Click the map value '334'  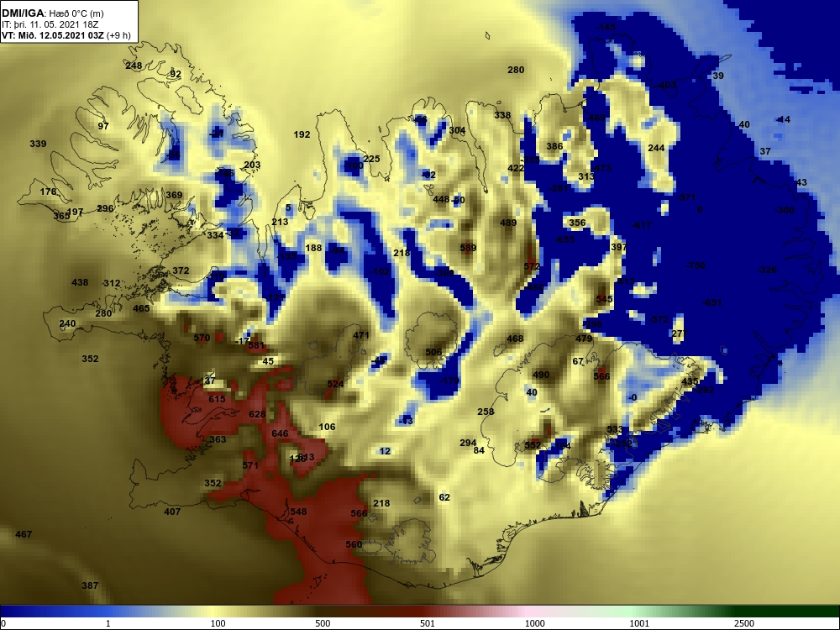(215, 236)
